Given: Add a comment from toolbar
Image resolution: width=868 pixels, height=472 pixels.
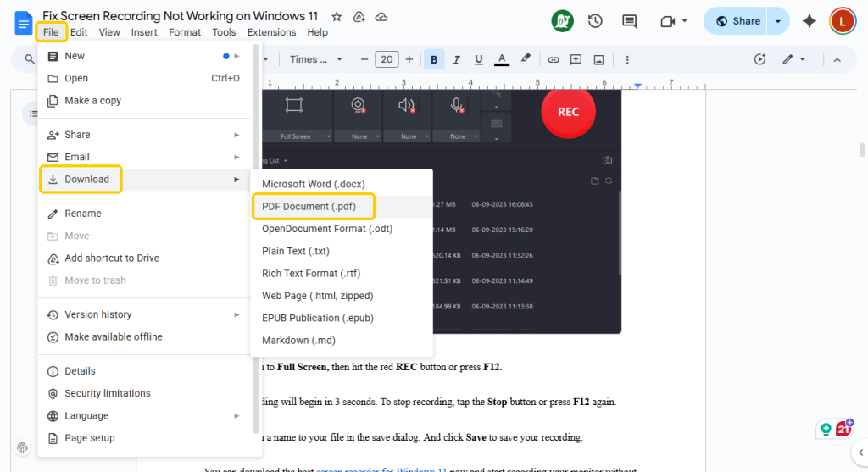Looking at the screenshot, I should [576, 60].
